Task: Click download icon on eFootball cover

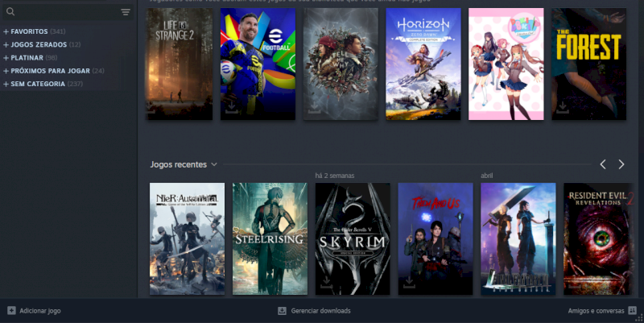Action: (x=232, y=108)
